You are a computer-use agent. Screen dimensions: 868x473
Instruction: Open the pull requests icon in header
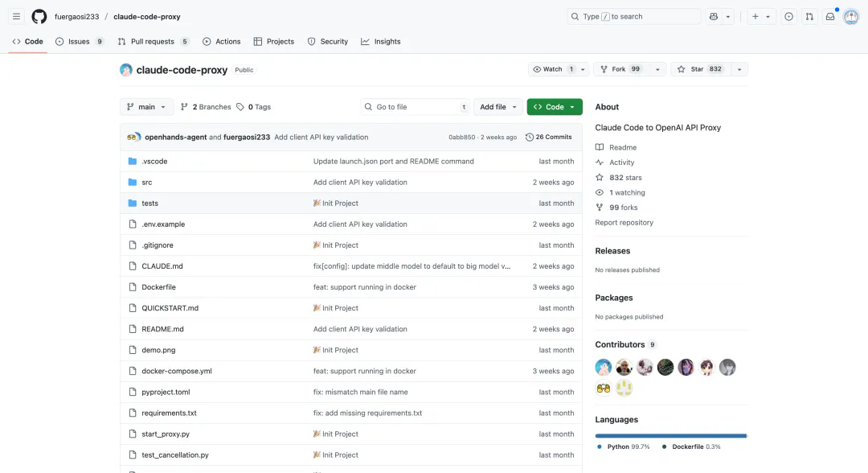[x=809, y=17]
